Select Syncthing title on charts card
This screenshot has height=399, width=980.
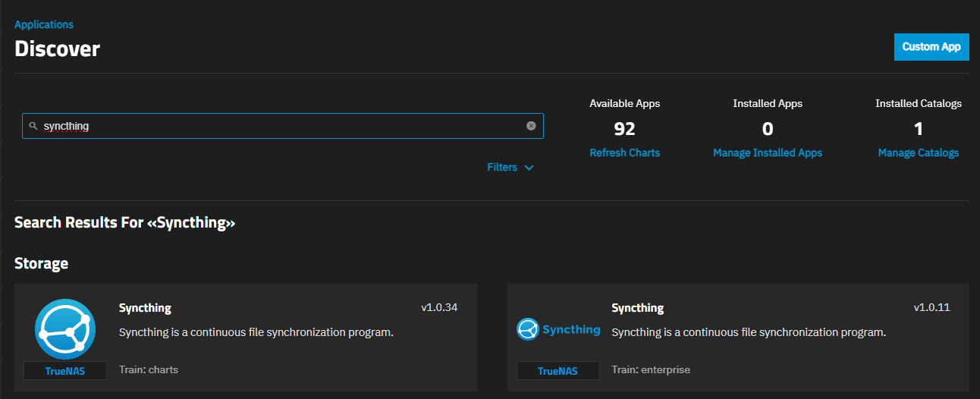click(x=145, y=308)
